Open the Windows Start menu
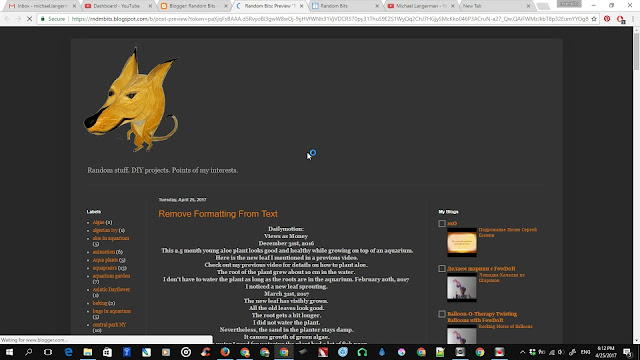Screen dimensions: 640x360 [x=9, y=352]
